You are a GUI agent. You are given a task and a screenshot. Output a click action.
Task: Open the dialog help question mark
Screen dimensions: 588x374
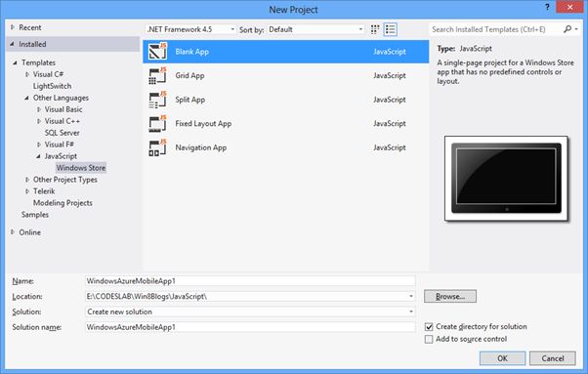click(x=548, y=7)
